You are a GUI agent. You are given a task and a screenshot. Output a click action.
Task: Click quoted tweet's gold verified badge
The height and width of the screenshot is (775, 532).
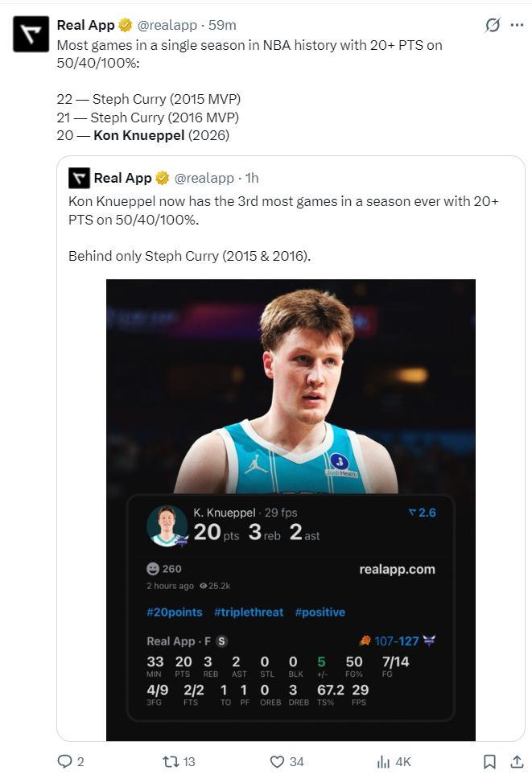163,178
